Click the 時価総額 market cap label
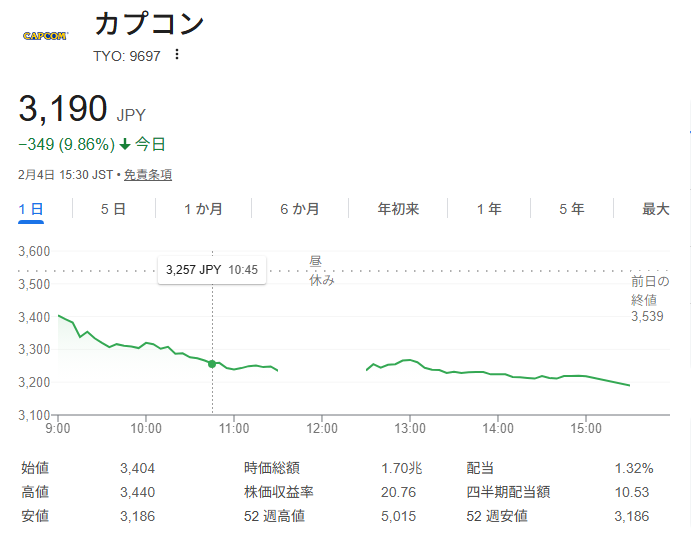Viewport: 691px width, 555px height. pos(272,468)
